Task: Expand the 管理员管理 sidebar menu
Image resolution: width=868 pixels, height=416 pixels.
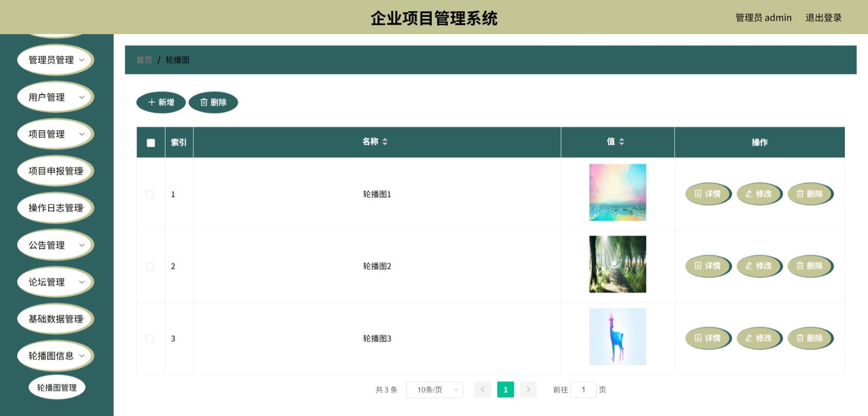Action: pos(56,60)
